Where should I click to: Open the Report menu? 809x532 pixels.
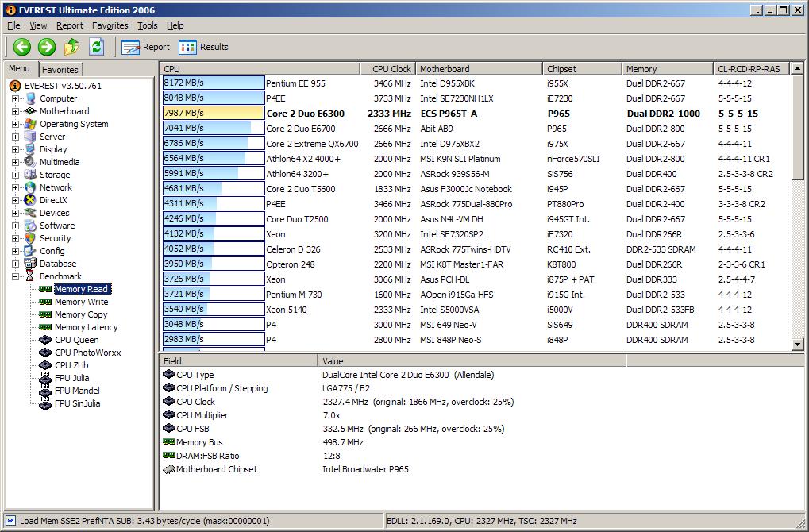pos(70,25)
